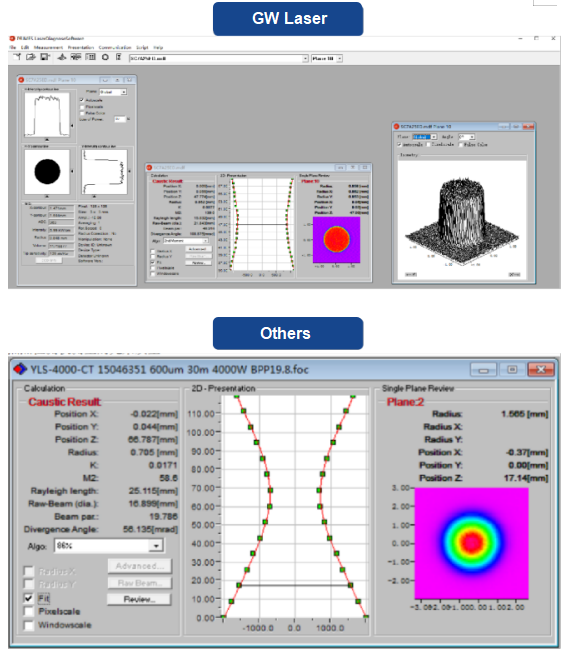Click the New file toolbar icon

coord(17,57)
